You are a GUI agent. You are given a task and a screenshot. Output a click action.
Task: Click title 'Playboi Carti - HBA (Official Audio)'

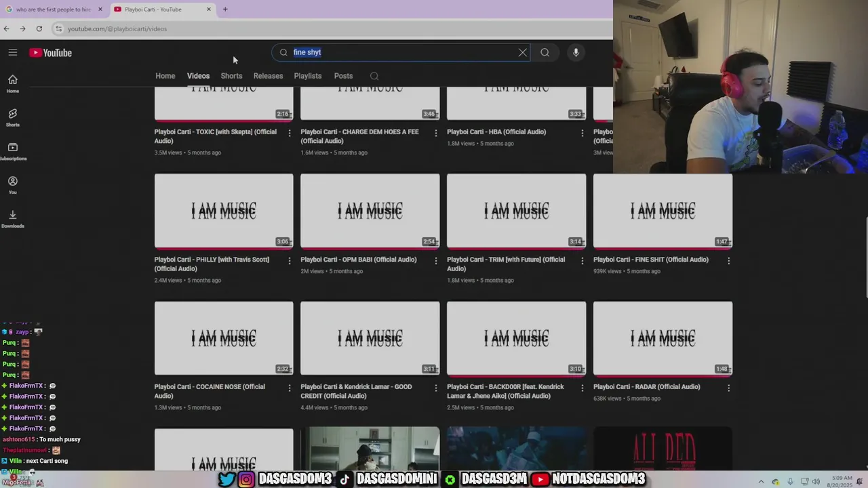pyautogui.click(x=496, y=131)
